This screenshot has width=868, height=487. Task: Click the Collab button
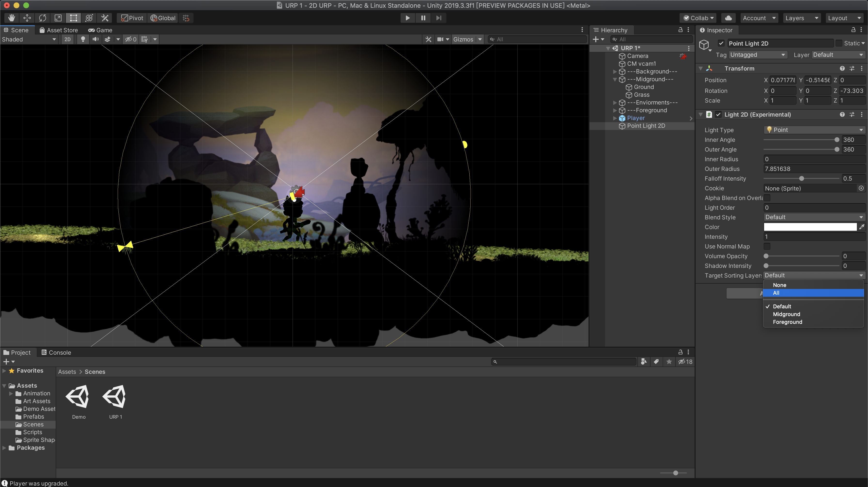(x=698, y=18)
